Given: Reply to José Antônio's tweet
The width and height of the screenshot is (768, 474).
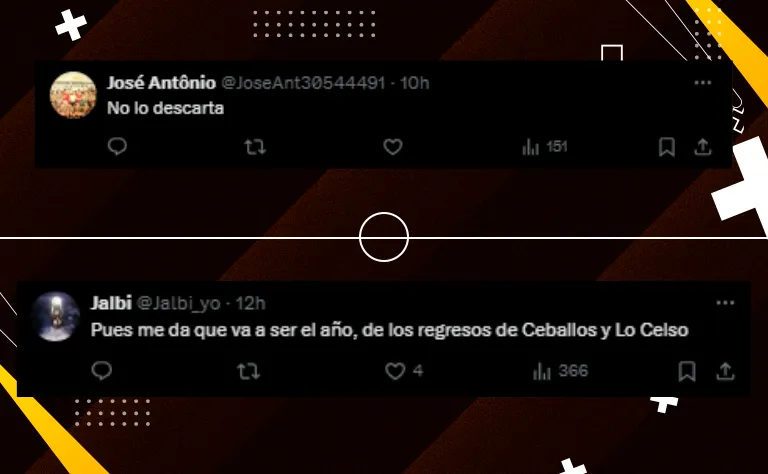Looking at the screenshot, I should click(117, 146).
